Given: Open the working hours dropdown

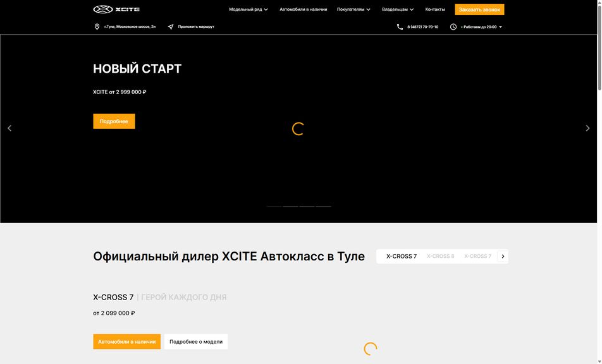Looking at the screenshot, I should coord(481,27).
